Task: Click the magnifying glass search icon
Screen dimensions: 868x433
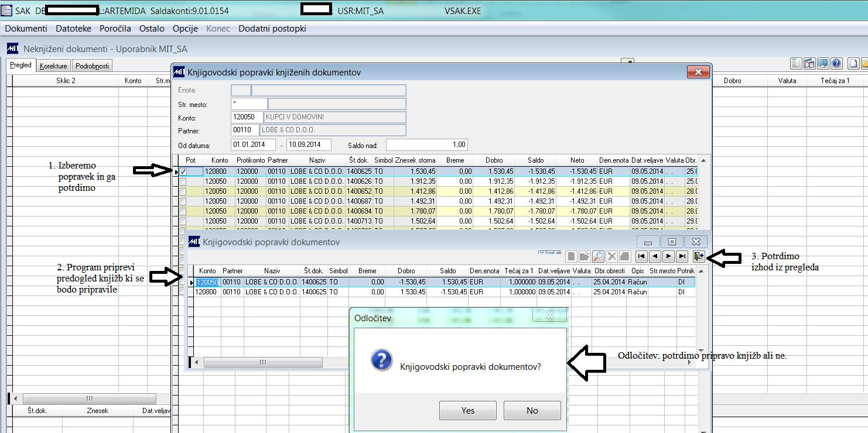Action: click(598, 256)
